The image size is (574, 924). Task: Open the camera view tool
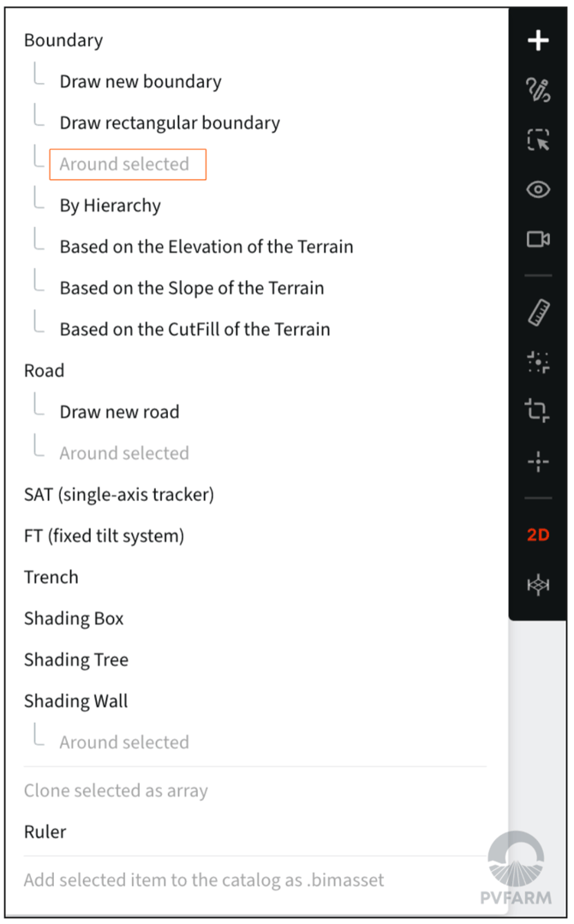pyautogui.click(x=538, y=241)
